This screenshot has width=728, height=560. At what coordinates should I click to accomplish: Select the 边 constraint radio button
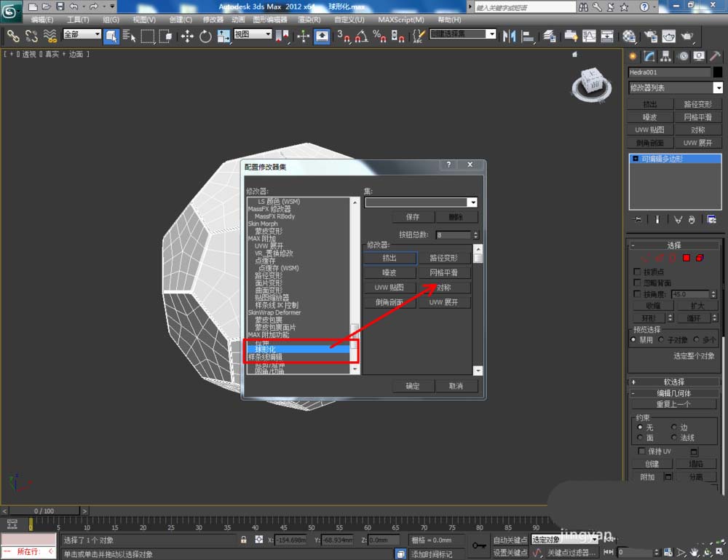click(673, 427)
